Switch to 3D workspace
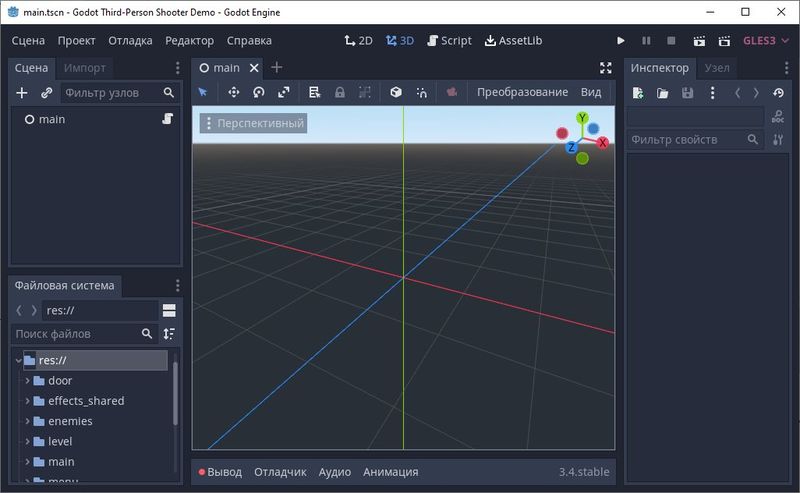The height and width of the screenshot is (493, 800). 400,40
